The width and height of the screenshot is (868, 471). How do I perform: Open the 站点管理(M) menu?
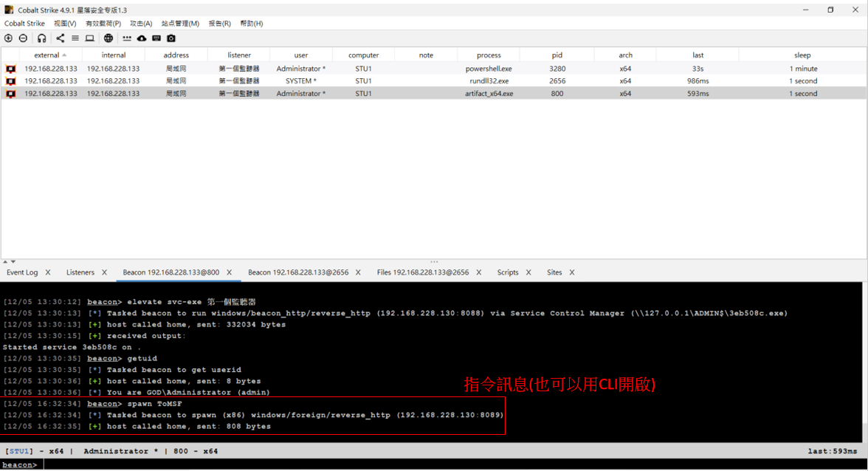[180, 23]
